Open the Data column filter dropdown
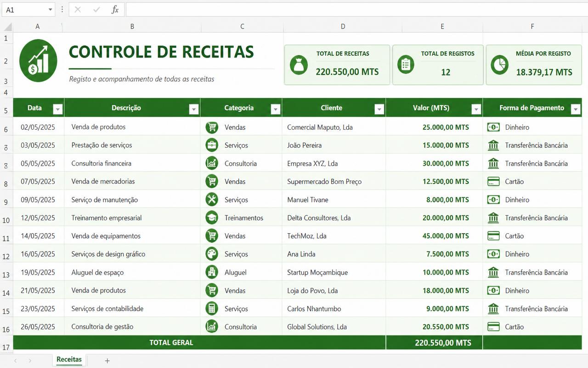 57,109
